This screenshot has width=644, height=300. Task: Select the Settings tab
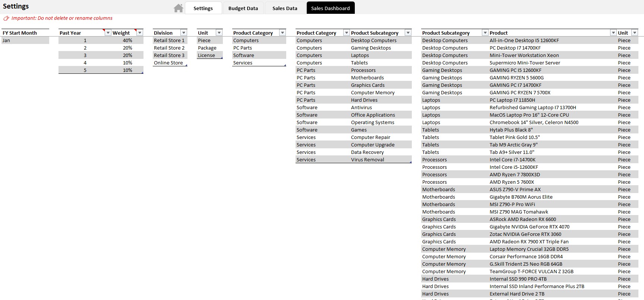203,8
